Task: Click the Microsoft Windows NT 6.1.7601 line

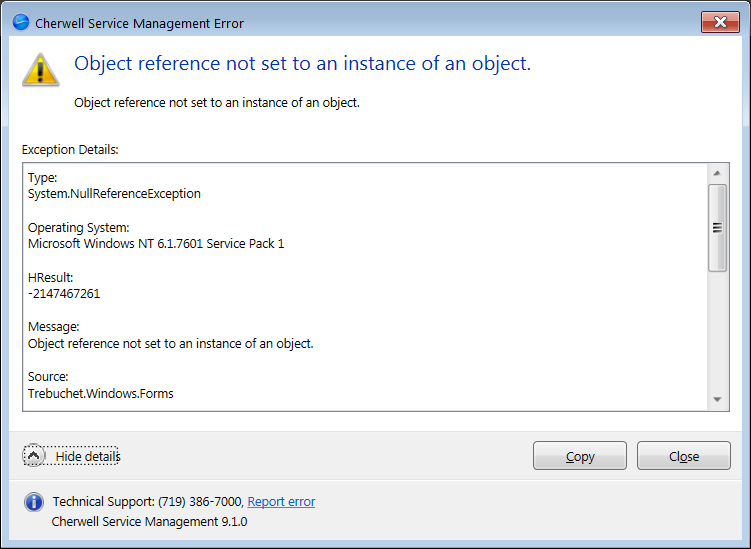Action: pos(156,244)
